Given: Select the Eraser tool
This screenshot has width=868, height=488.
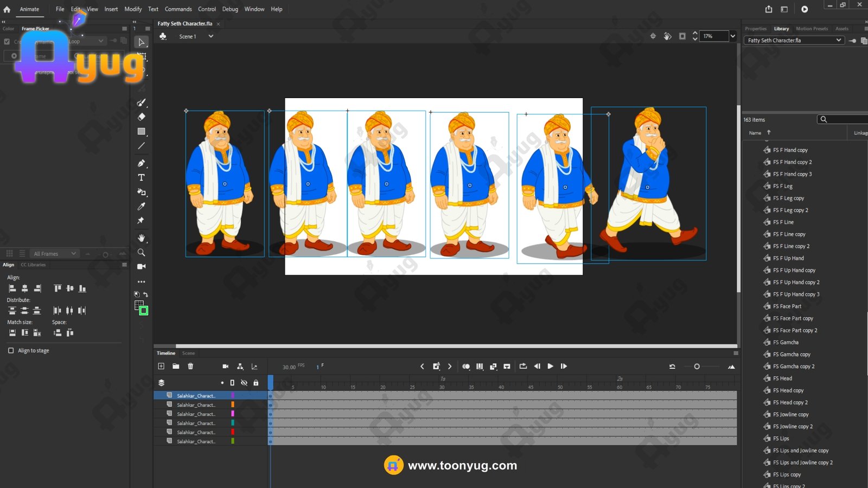Looking at the screenshot, I should point(142,117).
